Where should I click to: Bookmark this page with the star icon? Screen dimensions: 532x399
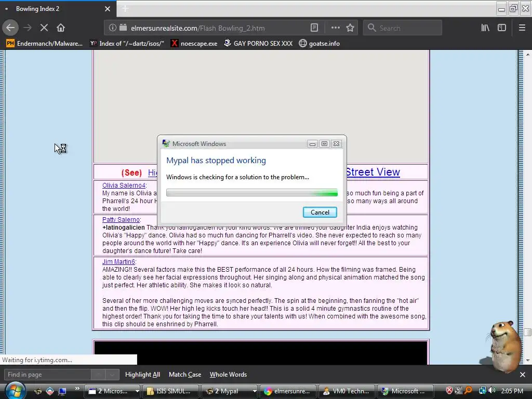tap(350, 28)
